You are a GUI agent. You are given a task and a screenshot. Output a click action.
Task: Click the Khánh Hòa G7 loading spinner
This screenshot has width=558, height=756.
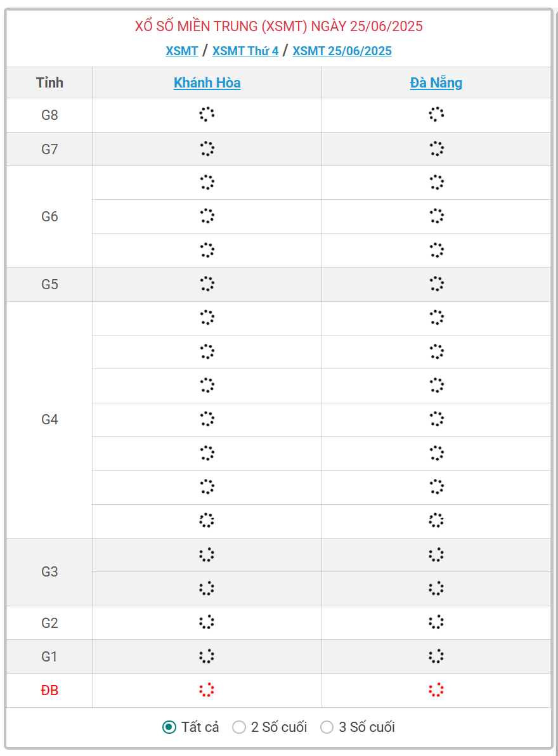coord(207,149)
